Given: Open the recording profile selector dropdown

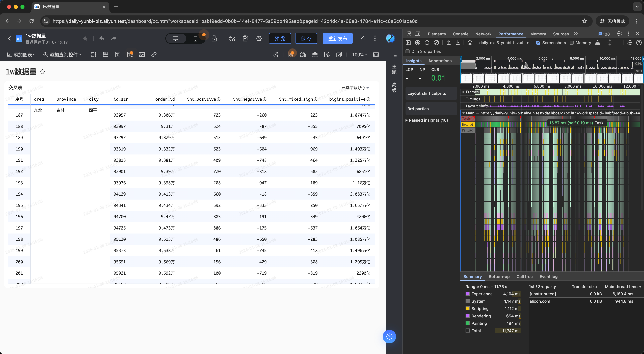Looking at the screenshot, I should pos(504,43).
